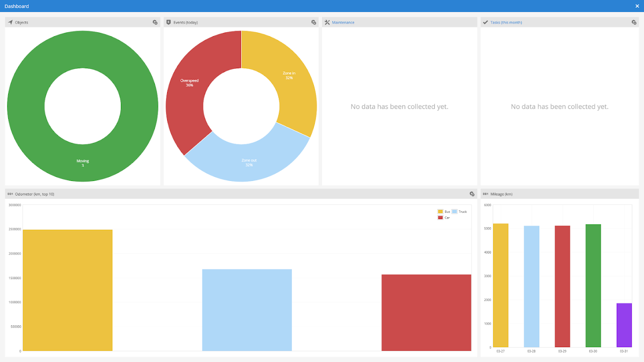Click the arrow icon beside Objects title

click(10, 22)
